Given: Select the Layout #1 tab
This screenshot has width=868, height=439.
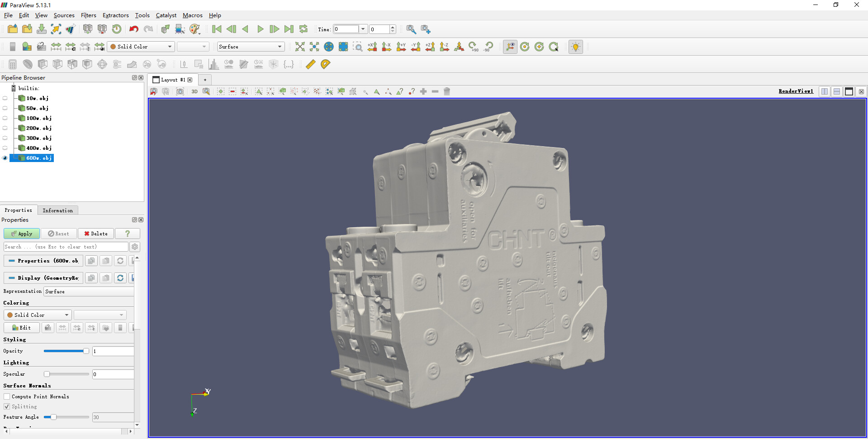Looking at the screenshot, I should tap(173, 80).
